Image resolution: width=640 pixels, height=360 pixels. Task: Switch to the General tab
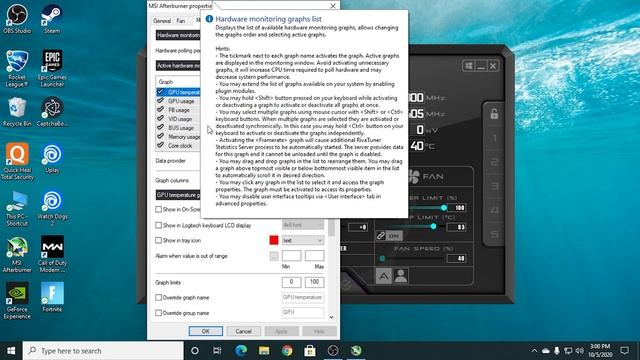162,20
